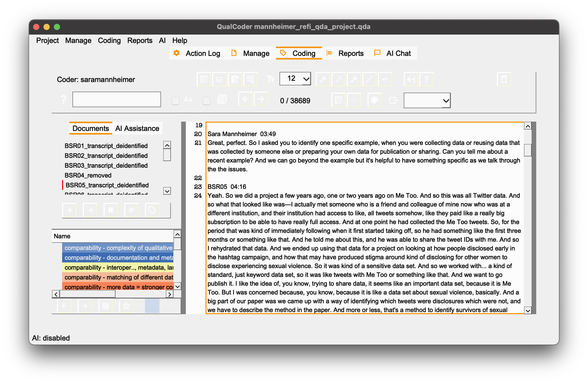
Task: Open help using the question mark icon
Action: [427, 79]
